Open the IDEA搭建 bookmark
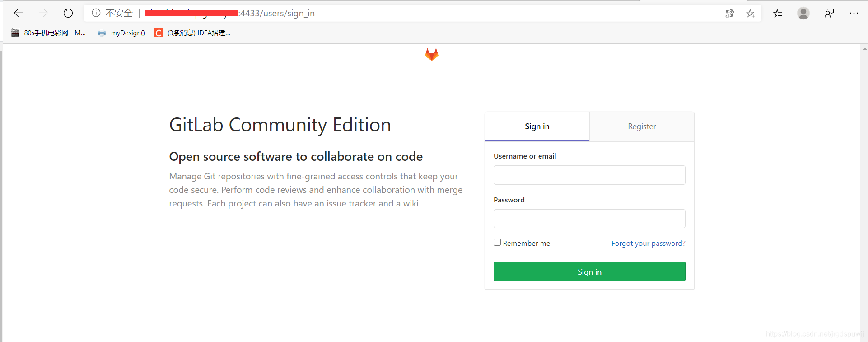The width and height of the screenshot is (868, 342). (192, 33)
